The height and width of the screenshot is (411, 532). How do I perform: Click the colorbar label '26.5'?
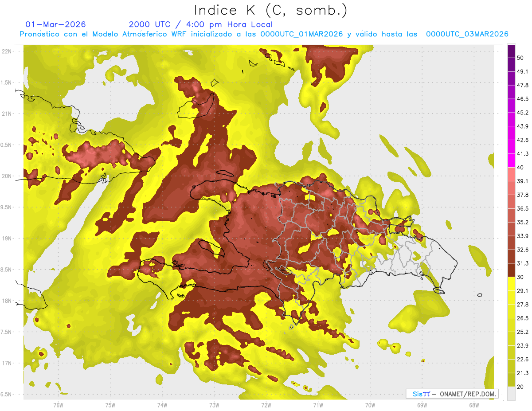(x=523, y=319)
